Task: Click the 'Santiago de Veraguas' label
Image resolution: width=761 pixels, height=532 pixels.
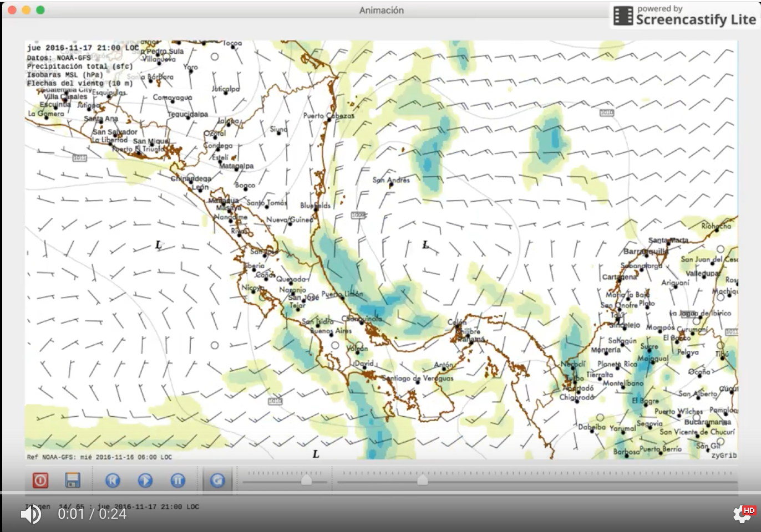Action: pos(418,378)
